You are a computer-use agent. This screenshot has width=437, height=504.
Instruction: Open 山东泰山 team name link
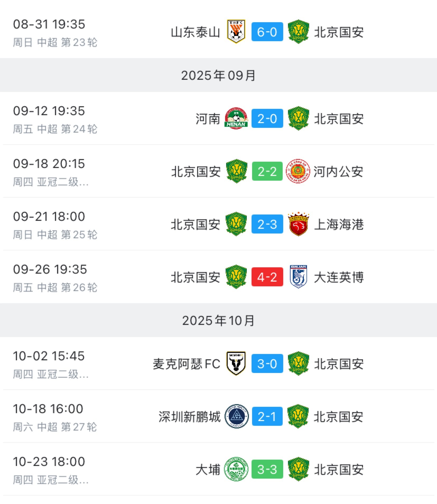(x=196, y=32)
